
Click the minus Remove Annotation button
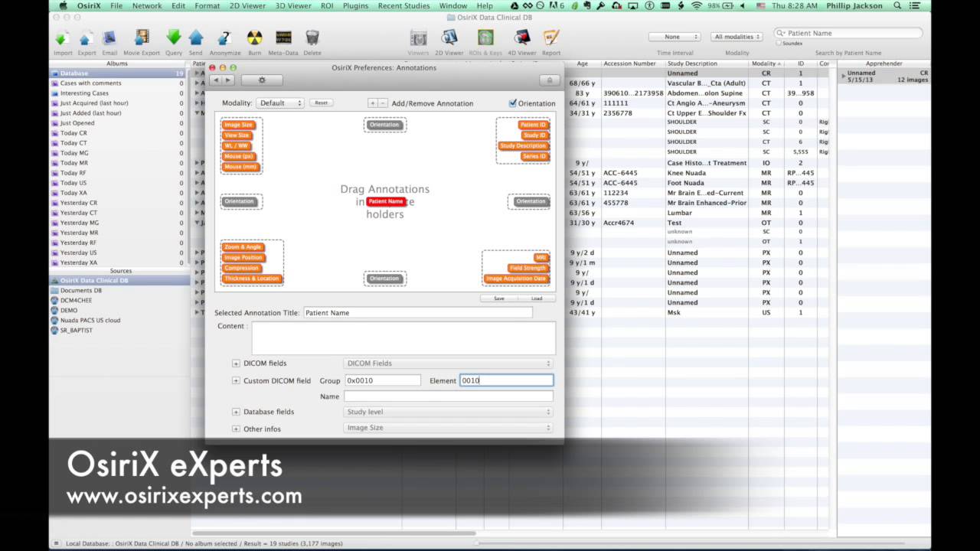coord(383,103)
